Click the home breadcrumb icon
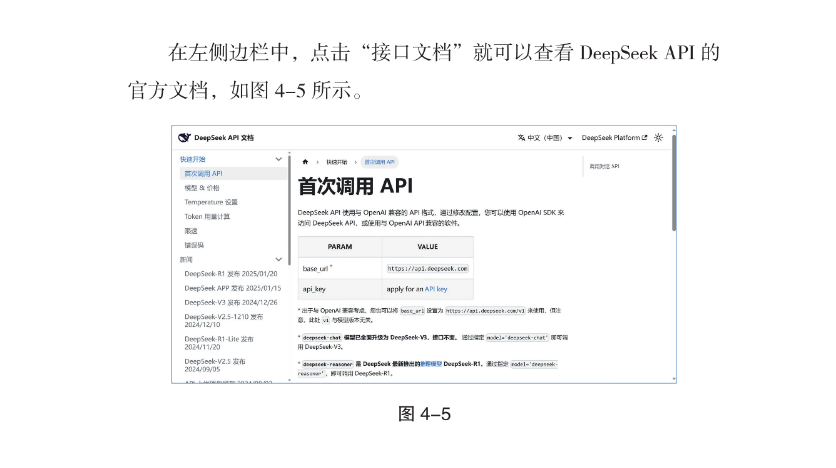This screenshot has width=836, height=468. (x=305, y=162)
